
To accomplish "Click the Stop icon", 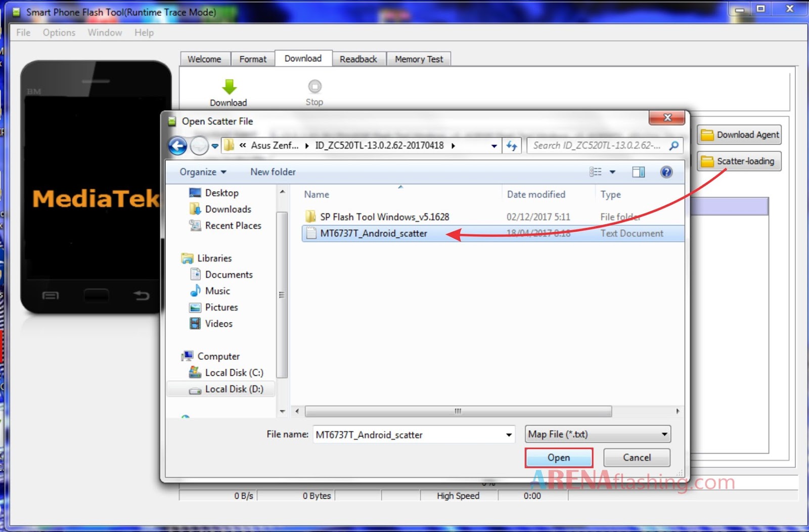I will click(x=314, y=85).
